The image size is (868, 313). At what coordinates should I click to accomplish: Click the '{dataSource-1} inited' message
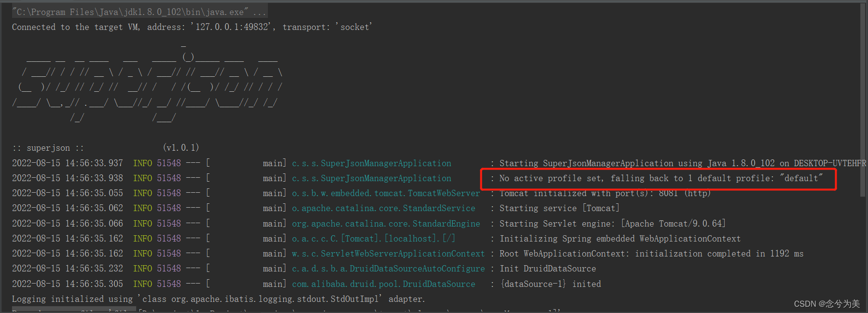click(x=550, y=284)
